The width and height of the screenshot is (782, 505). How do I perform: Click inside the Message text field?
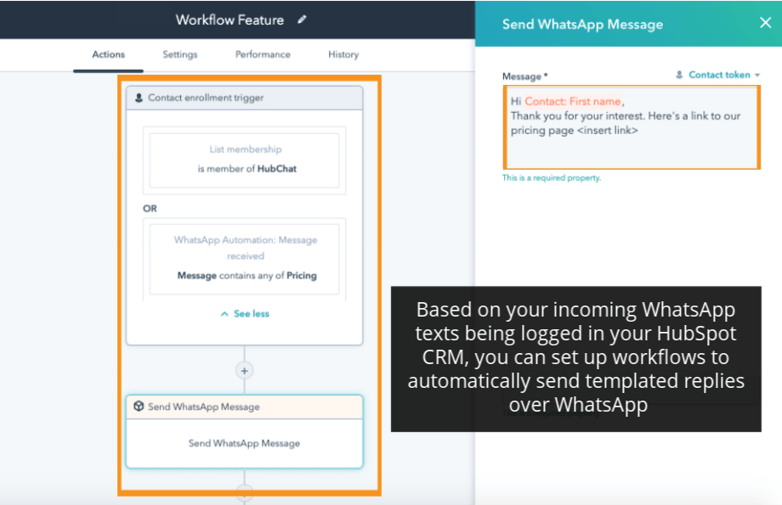[632, 128]
